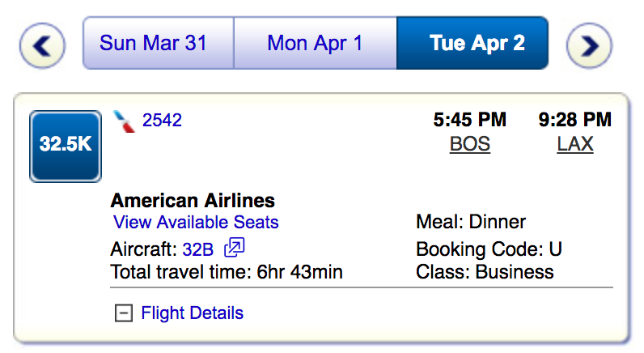Collapse Flight Details with minus box

pos(123,313)
